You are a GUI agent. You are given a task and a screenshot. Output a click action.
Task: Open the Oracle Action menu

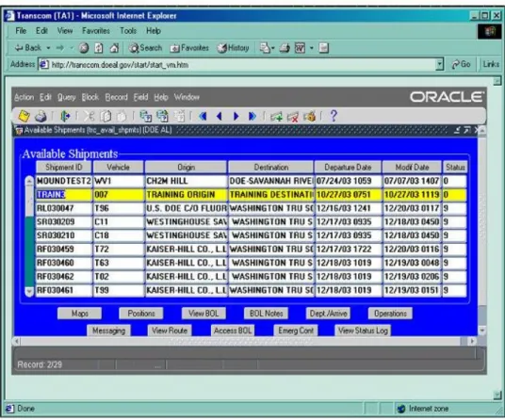pos(24,97)
